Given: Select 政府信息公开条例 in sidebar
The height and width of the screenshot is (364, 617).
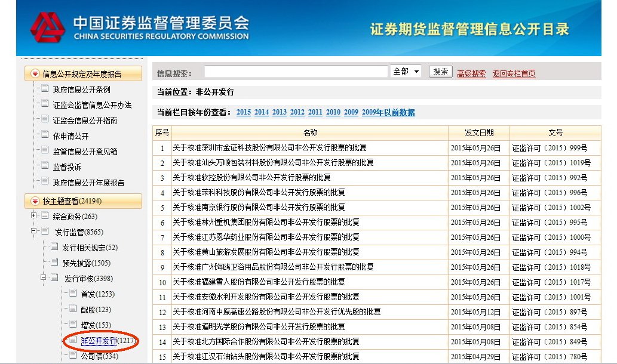Looking at the screenshot, I should tap(81, 90).
